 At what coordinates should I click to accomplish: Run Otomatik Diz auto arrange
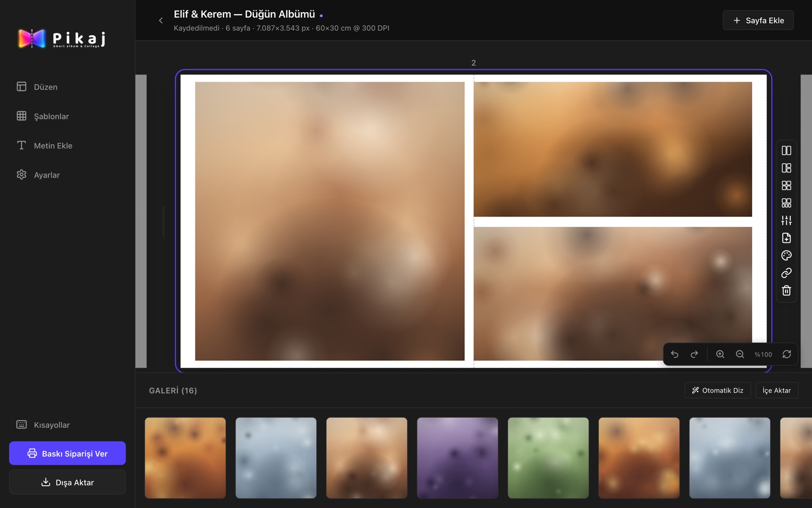(718, 390)
